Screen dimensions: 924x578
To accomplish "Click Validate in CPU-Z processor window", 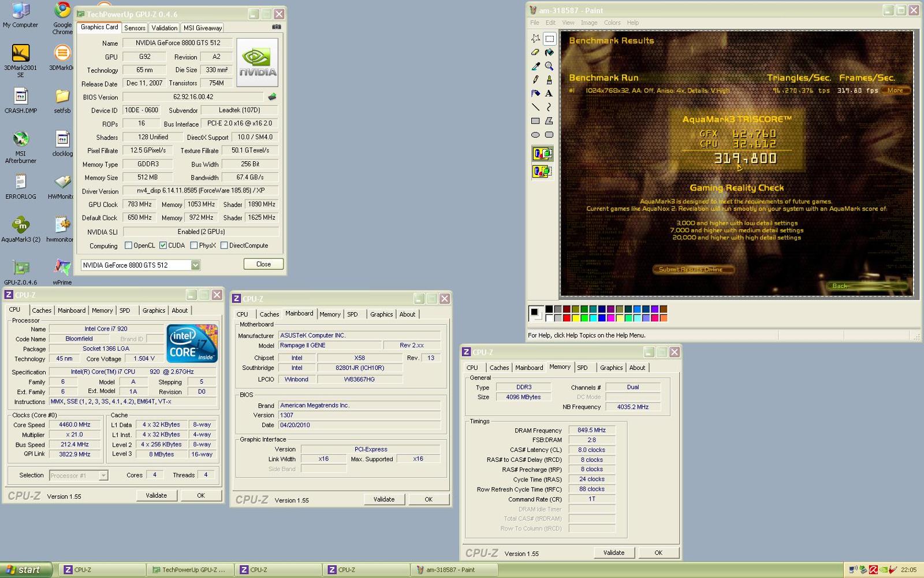I will 157,495.
